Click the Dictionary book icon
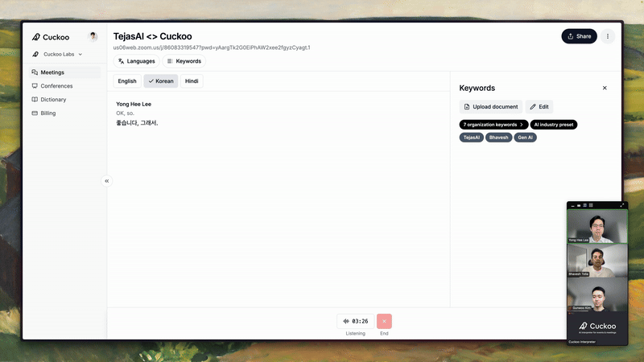 [x=35, y=99]
